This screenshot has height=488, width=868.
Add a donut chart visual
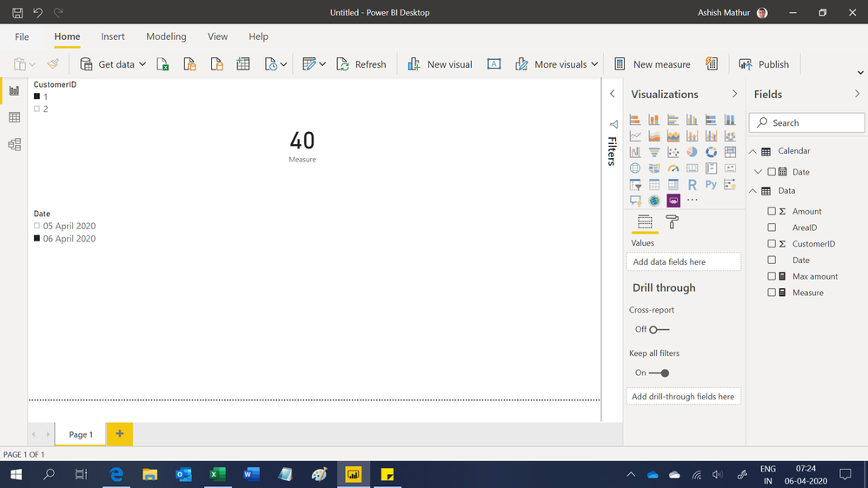(711, 152)
